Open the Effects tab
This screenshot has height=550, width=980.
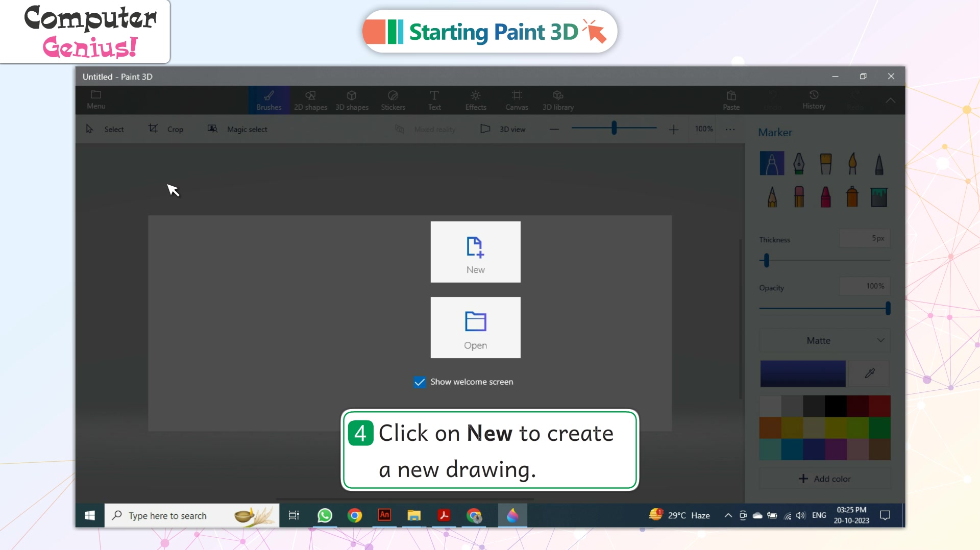coord(476,100)
